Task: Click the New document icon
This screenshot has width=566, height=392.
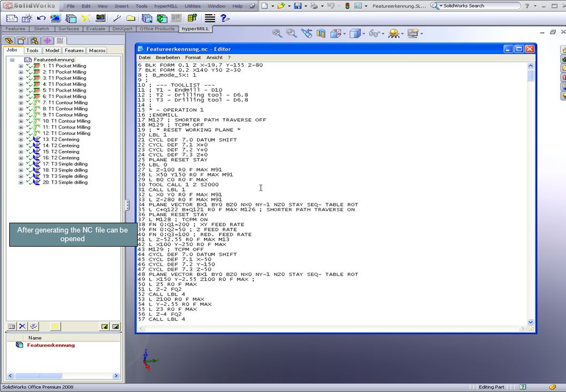Action: pos(264,6)
